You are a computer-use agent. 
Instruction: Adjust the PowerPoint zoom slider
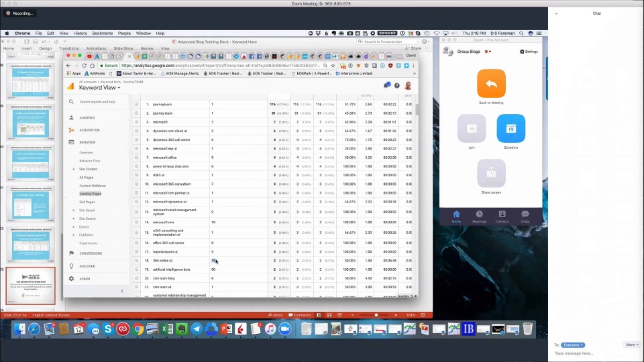pos(376,315)
